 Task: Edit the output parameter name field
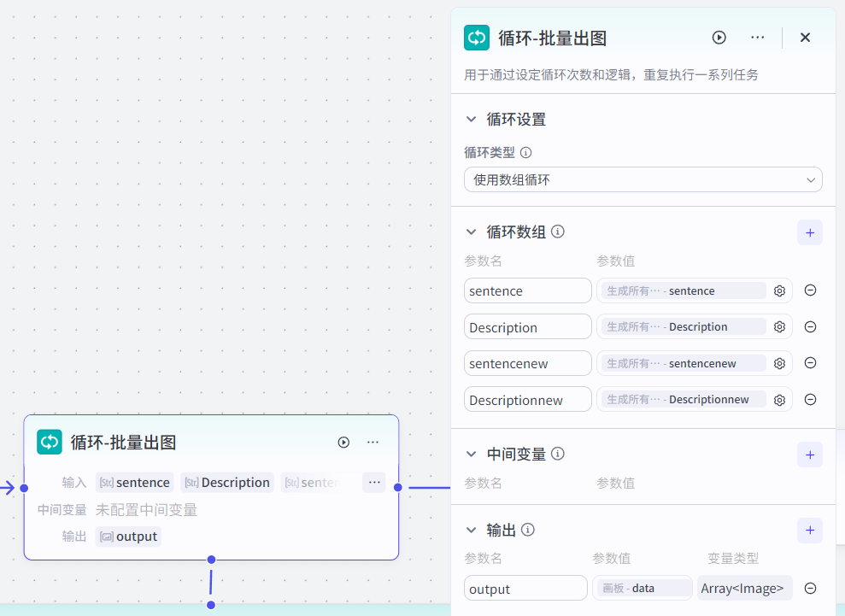coord(525,588)
